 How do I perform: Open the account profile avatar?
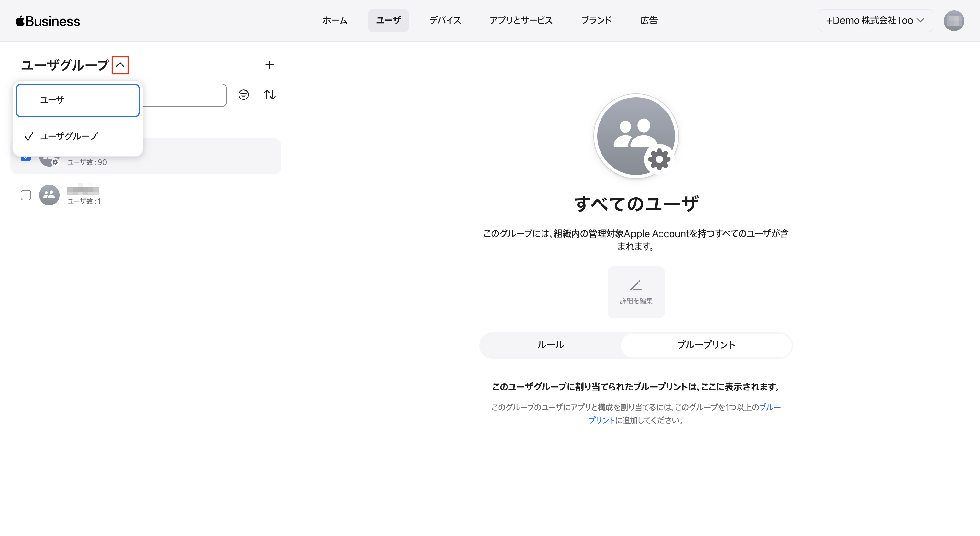click(x=953, y=20)
